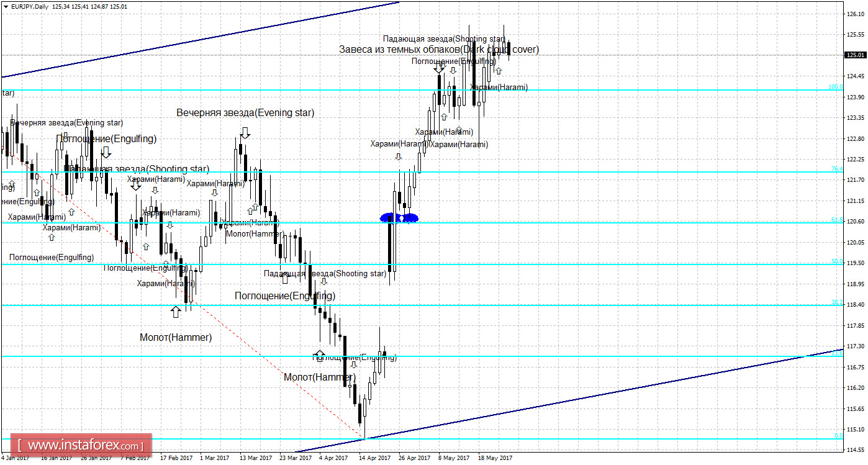This screenshot has width=868, height=465.
Task: Click the big down arrow under large January Поглощение(Engulfing) label
Action: pyautogui.click(x=106, y=151)
